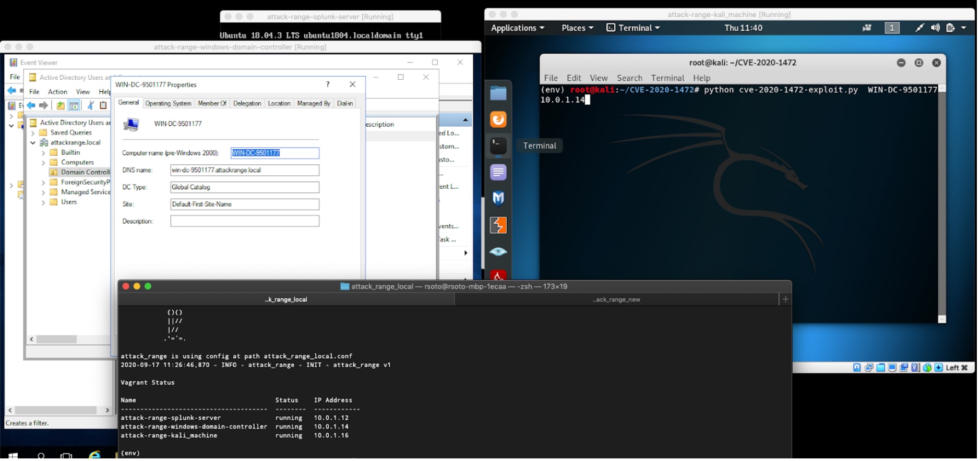Click the Description input field
Viewport: 980px width, 461px height.
point(244,221)
